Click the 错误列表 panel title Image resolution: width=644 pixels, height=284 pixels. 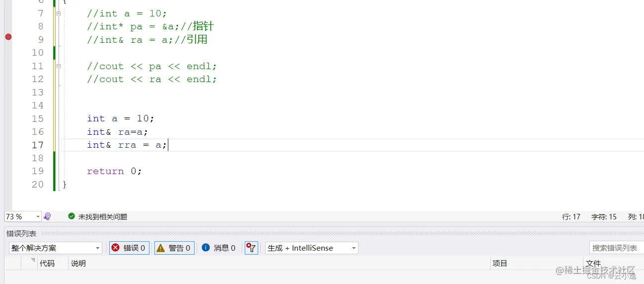point(21,234)
